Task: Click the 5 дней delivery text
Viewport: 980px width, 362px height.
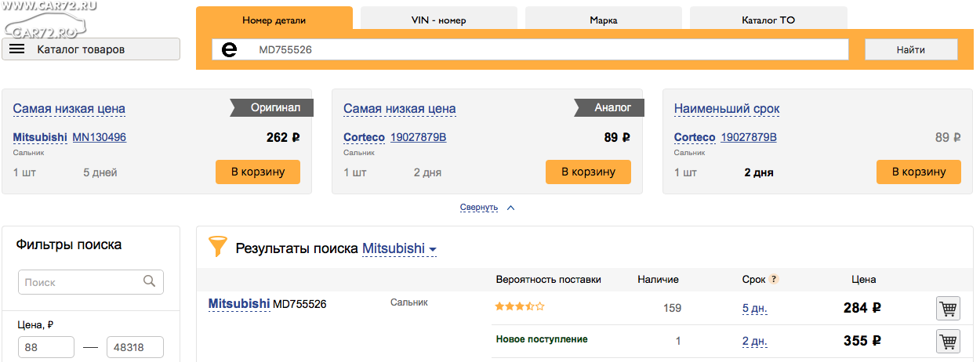Action: coord(100,172)
